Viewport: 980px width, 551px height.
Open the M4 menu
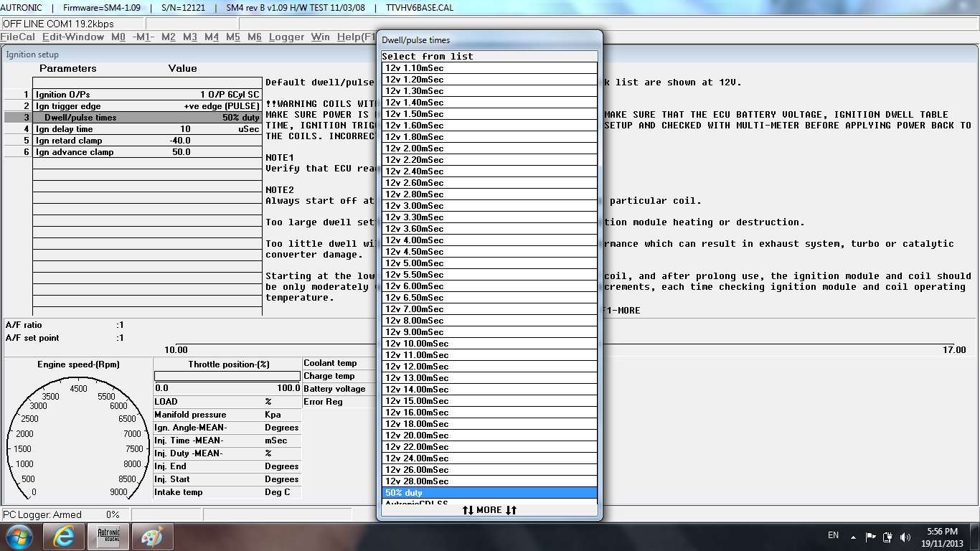pyautogui.click(x=212, y=37)
